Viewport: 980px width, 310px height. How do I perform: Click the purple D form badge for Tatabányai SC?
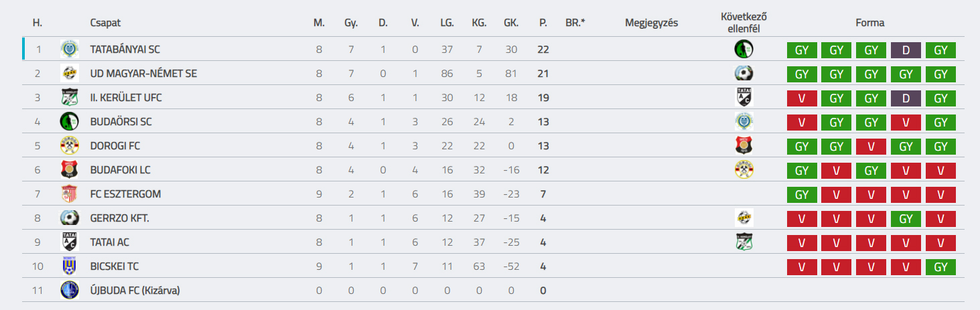(906, 50)
